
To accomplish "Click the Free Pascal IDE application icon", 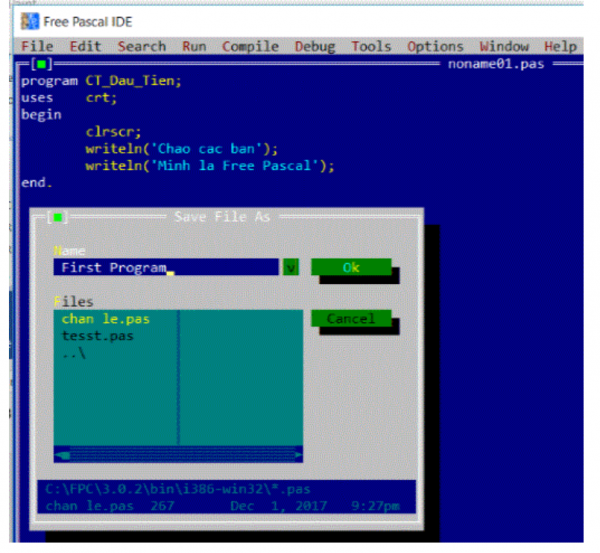I will pyautogui.click(x=30, y=21).
